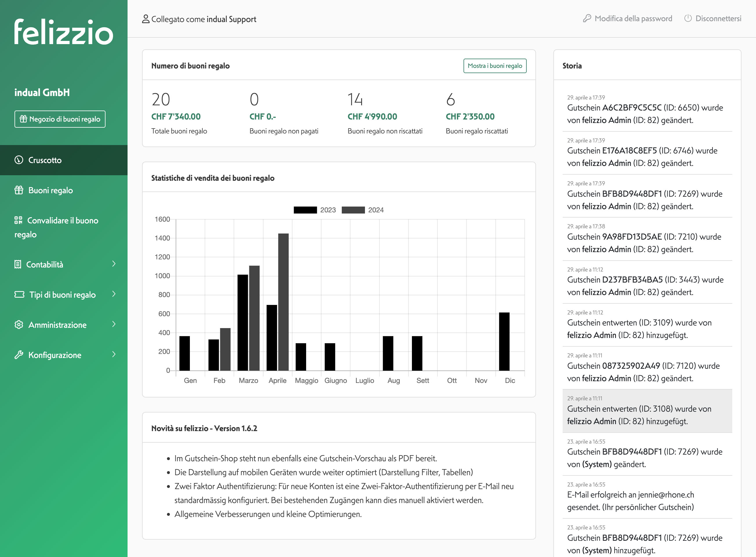The image size is (756, 557).
Task: Expand the Konfigurazione submenu chevron
Action: click(114, 355)
